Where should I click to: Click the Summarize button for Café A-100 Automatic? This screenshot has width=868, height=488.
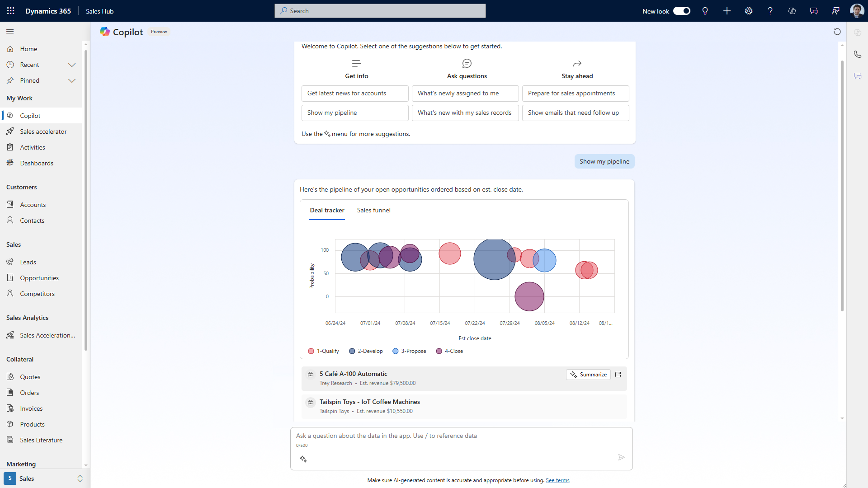pyautogui.click(x=588, y=374)
